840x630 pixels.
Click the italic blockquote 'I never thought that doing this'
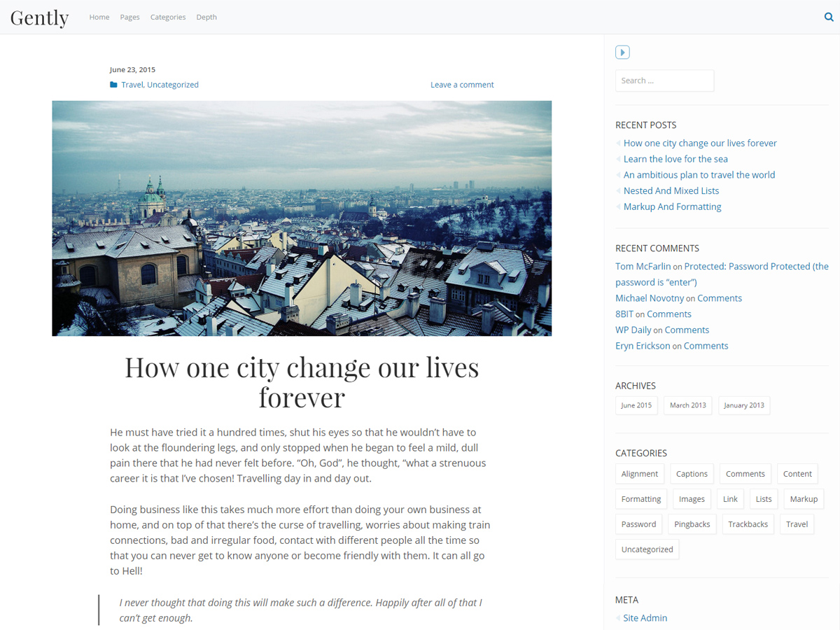point(300,610)
